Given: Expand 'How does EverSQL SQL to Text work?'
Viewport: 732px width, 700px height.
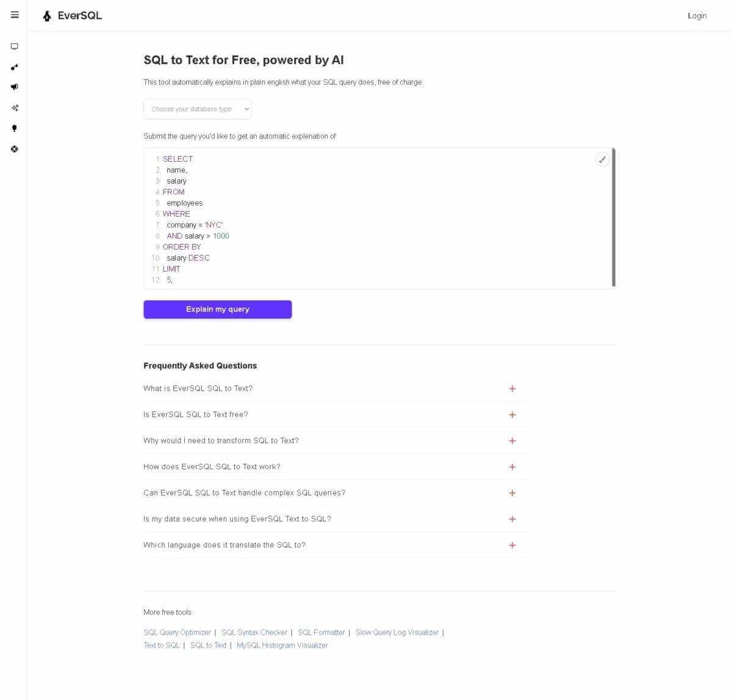Looking at the screenshot, I should click(512, 467).
